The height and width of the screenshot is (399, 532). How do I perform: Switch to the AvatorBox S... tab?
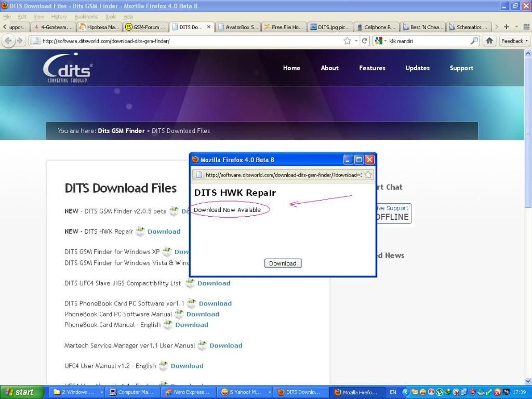point(238,27)
